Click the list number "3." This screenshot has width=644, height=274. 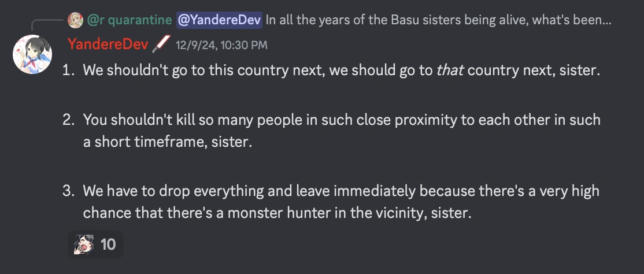click(x=69, y=191)
